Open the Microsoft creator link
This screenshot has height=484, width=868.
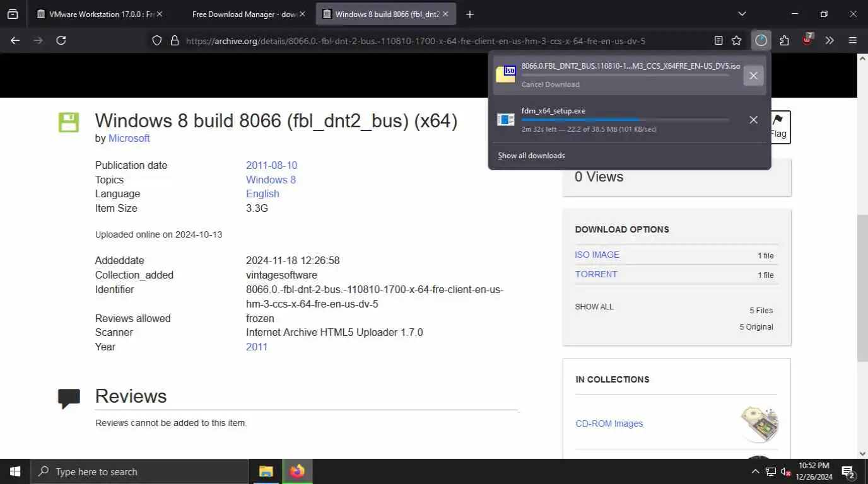tap(129, 138)
